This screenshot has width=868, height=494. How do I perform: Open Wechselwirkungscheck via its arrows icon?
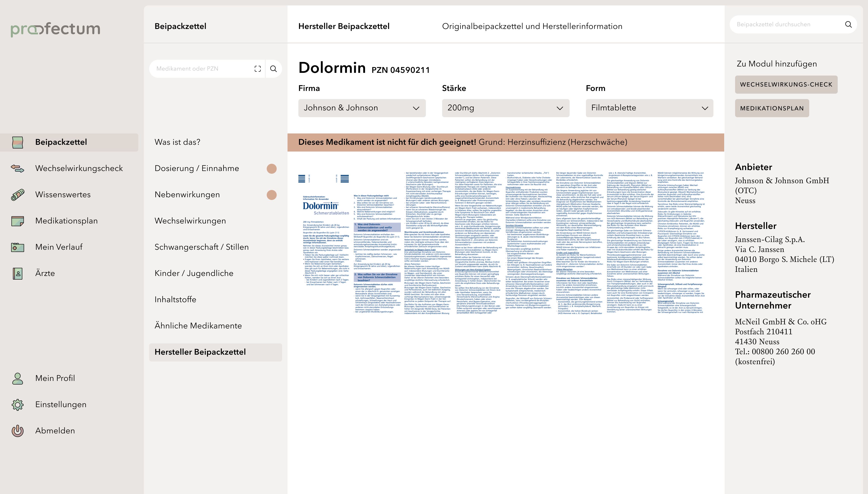(18, 168)
